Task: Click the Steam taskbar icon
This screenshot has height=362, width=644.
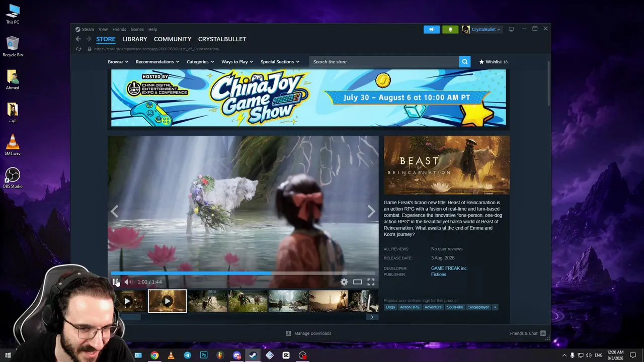Action: coord(253,355)
